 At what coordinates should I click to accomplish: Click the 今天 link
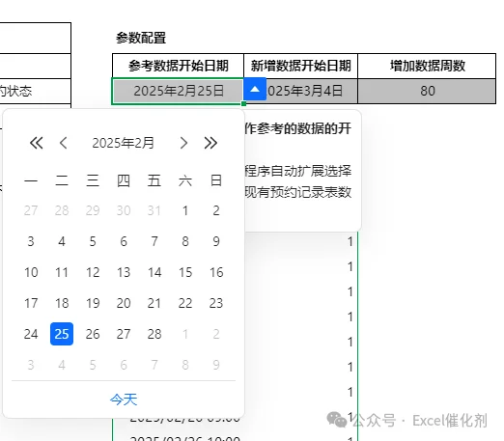coord(124,400)
